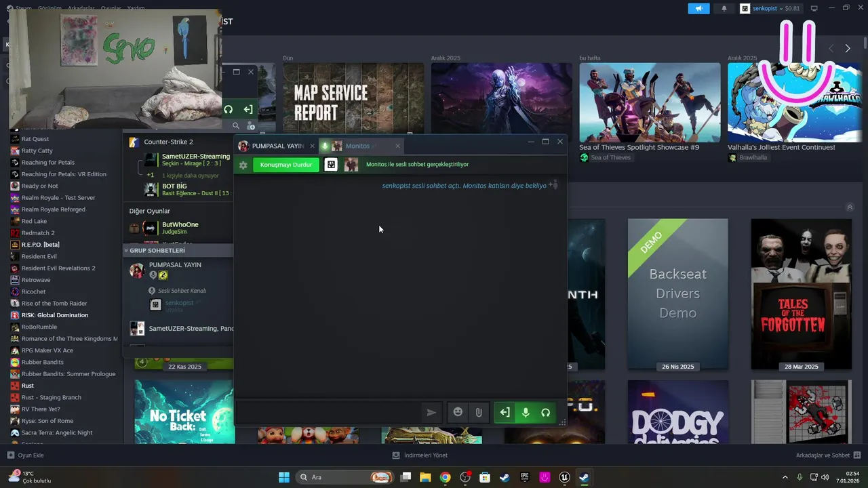
Task: Open senkopist account dropdown
Action: (x=770, y=8)
